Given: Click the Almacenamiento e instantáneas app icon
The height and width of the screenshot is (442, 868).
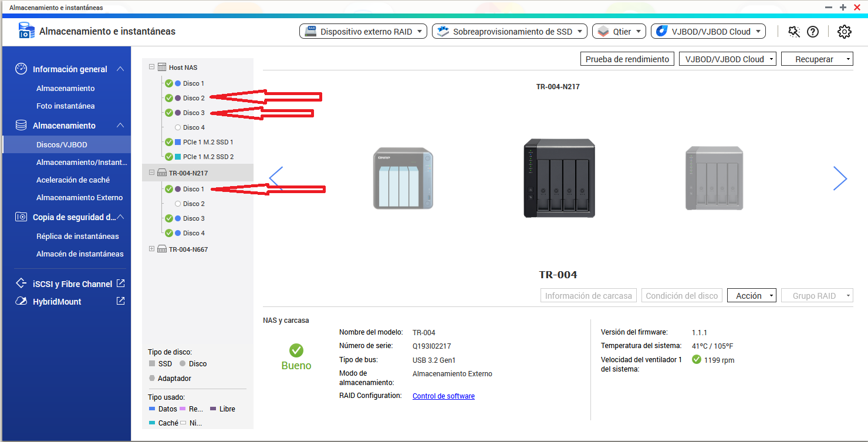Looking at the screenshot, I should click(26, 31).
